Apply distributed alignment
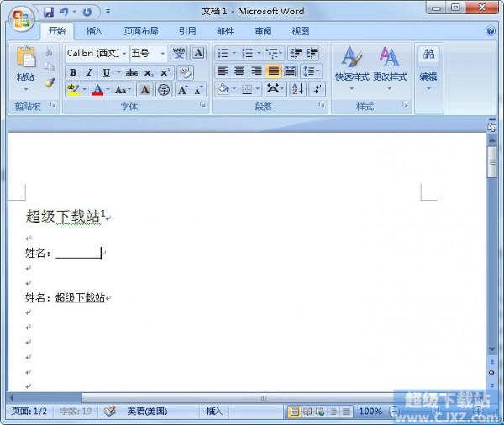The width and height of the screenshot is (504, 425). coord(290,71)
